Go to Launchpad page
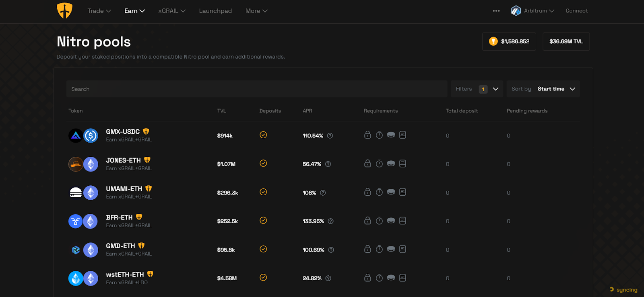The image size is (644, 297). pos(215,11)
